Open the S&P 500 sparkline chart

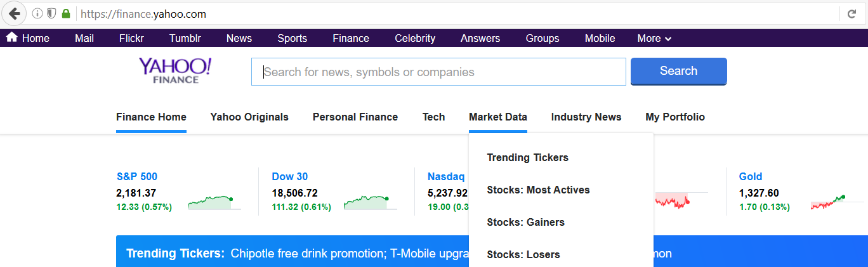click(212, 202)
